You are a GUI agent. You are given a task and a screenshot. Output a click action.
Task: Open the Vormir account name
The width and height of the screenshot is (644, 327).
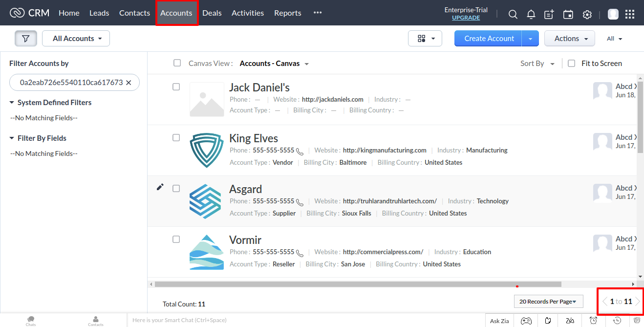pos(245,240)
